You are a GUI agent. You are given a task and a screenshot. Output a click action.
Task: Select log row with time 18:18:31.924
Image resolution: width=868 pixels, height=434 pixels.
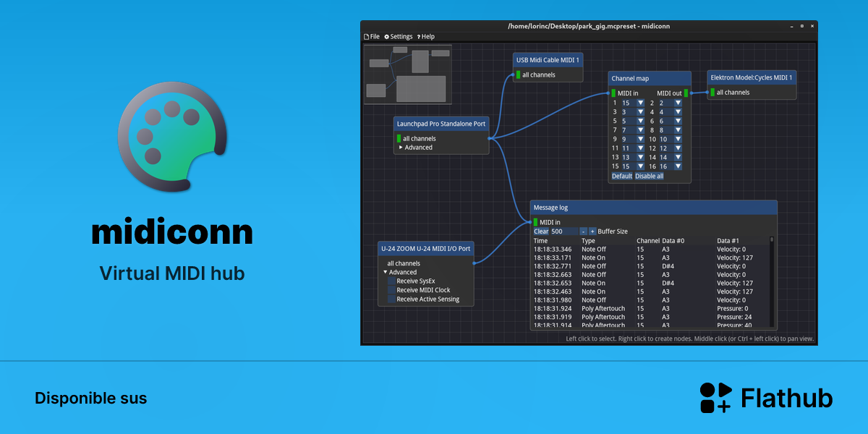(651, 308)
